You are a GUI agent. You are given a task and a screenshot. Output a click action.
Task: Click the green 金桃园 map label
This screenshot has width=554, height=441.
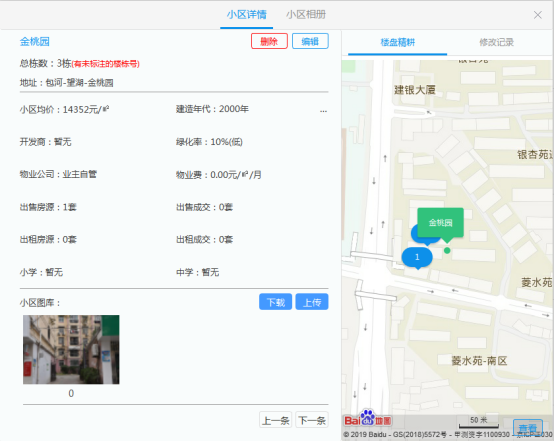tap(440, 223)
